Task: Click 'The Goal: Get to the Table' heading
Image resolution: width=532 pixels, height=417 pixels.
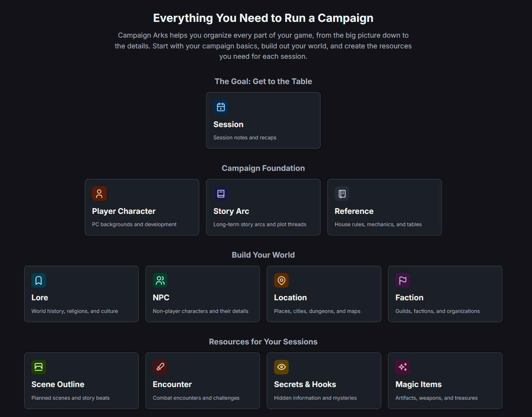Action: point(263,81)
